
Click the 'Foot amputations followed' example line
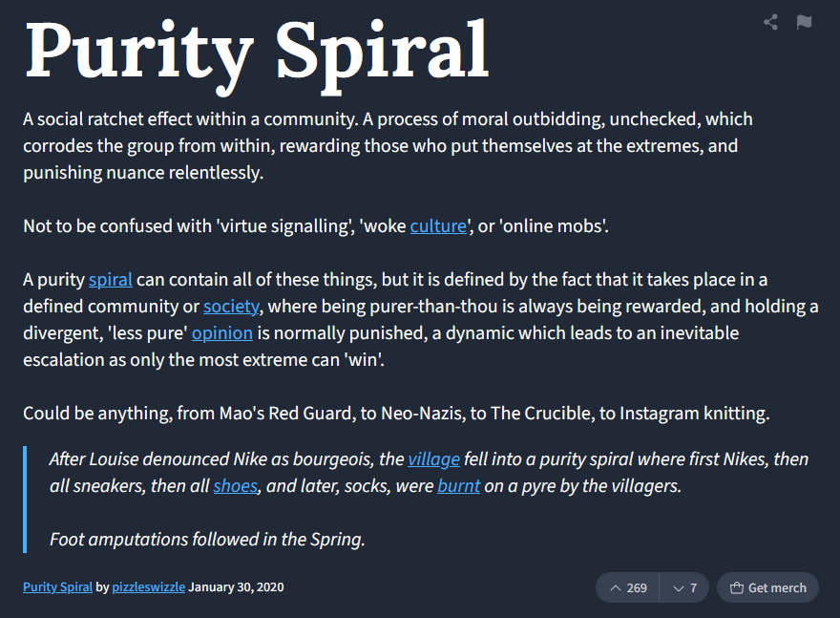point(207,540)
